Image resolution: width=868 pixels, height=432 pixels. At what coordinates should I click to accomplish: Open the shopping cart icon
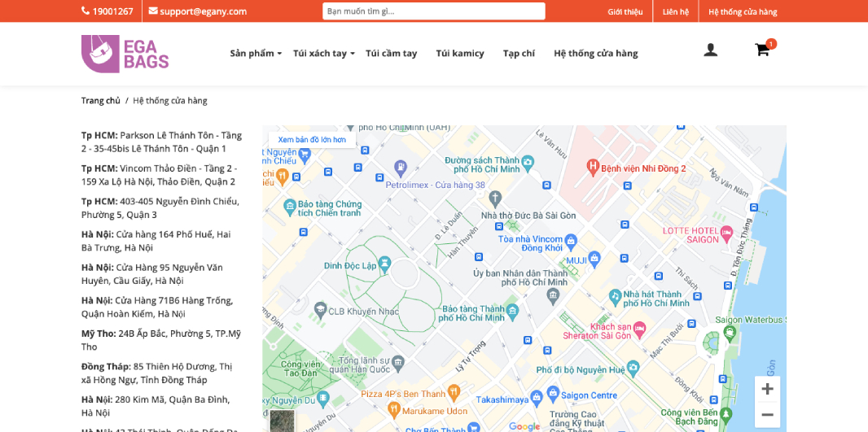coord(762,50)
